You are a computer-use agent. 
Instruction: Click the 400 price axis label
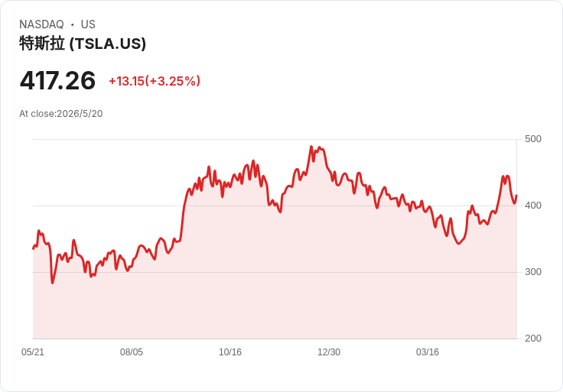pyautogui.click(x=533, y=206)
